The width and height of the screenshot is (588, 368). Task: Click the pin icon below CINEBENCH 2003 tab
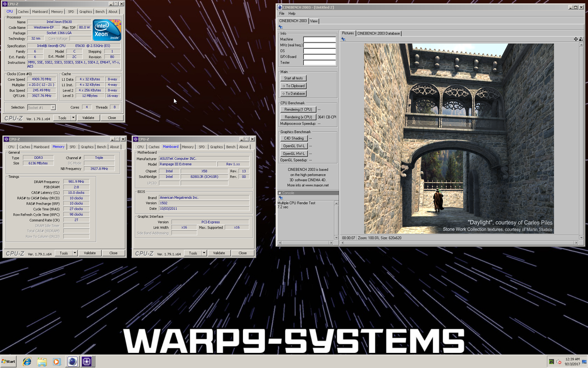280,27
